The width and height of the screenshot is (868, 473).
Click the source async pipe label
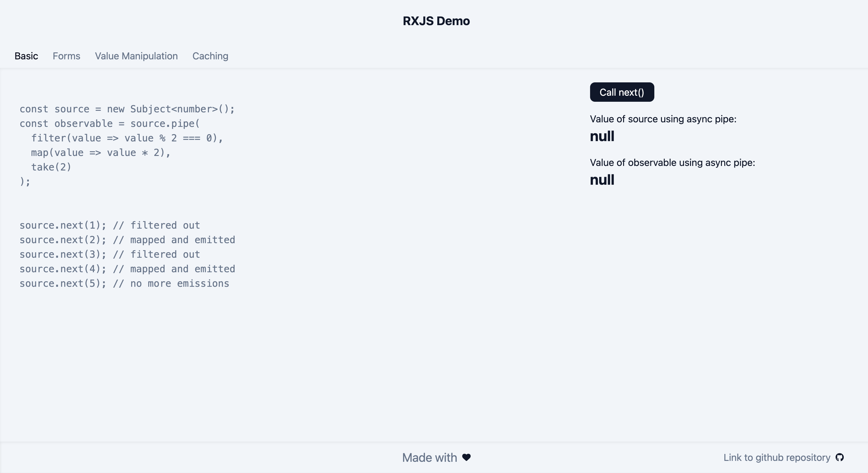(x=663, y=119)
